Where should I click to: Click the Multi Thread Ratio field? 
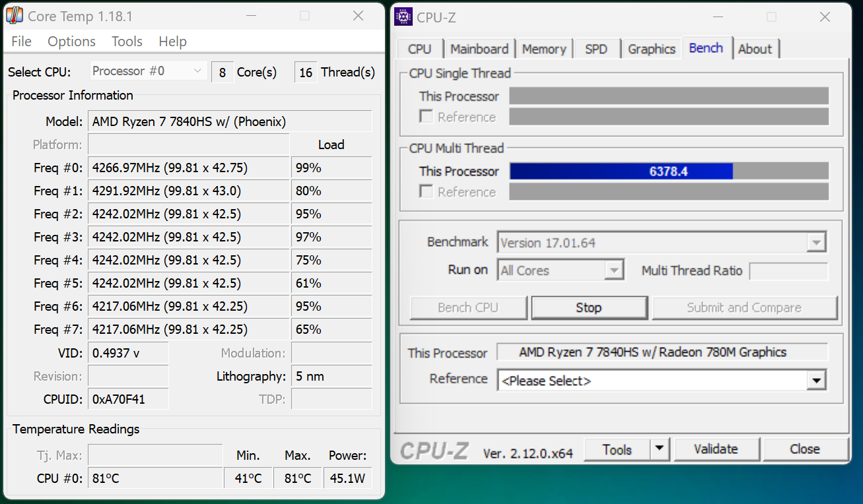(x=788, y=271)
